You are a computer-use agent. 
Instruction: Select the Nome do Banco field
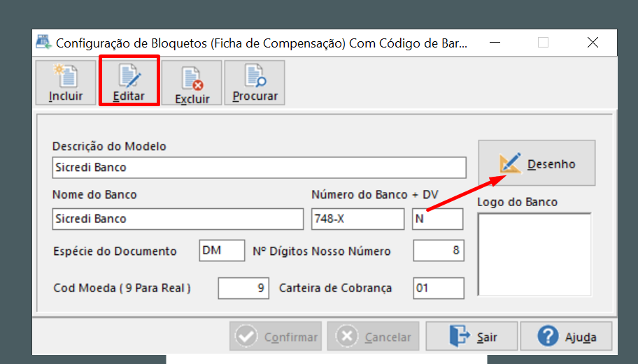coord(178,219)
